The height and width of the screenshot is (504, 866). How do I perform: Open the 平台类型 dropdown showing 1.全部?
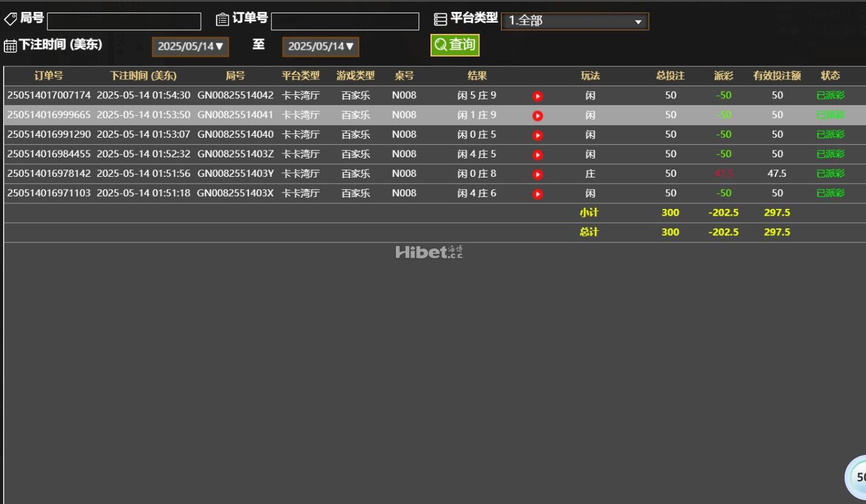575,21
